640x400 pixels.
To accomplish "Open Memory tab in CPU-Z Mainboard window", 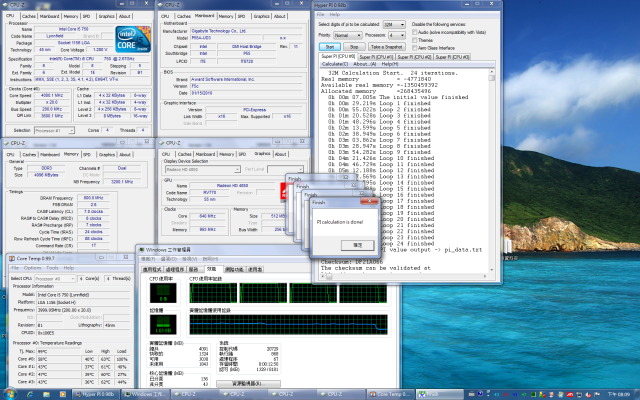I will 226,16.
